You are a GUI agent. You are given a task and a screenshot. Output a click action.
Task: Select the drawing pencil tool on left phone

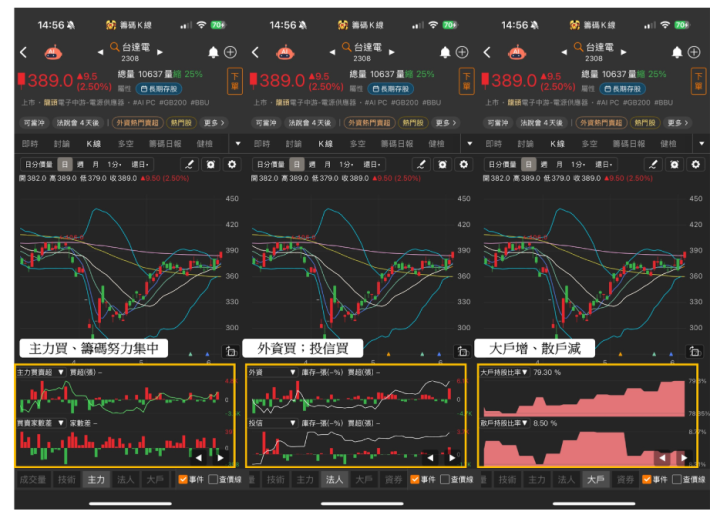[189, 164]
